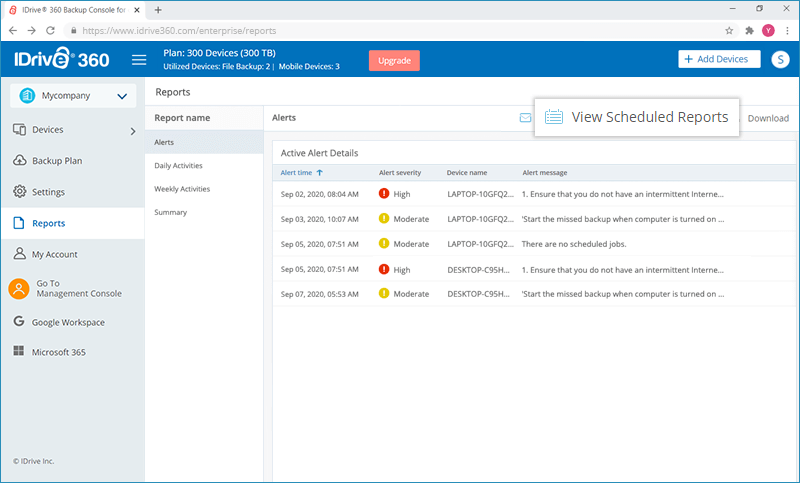Click the Google G icon
This screenshot has height=483, width=800.
pos(19,321)
